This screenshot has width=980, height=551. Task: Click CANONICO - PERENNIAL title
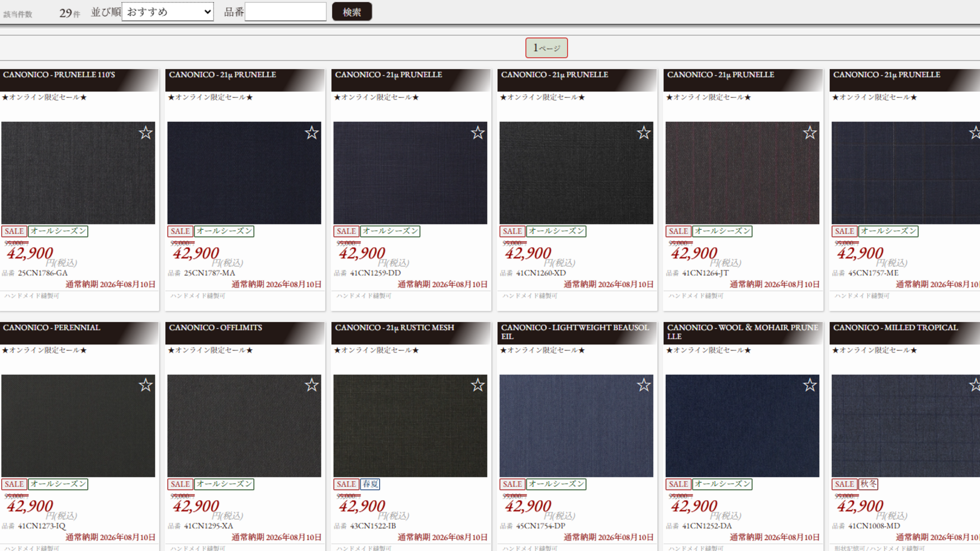pyautogui.click(x=52, y=328)
